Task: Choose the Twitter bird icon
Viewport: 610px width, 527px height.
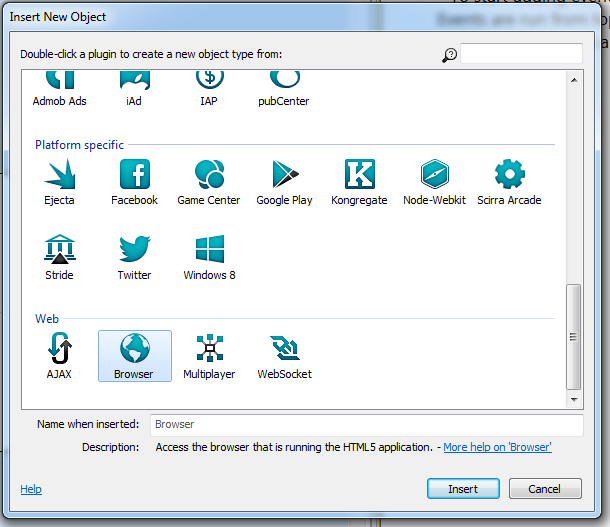Action: 135,249
